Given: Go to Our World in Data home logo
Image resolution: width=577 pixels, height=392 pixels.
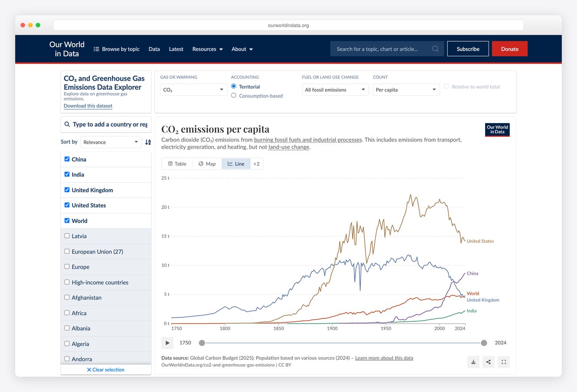Looking at the screenshot, I should 67,49.
